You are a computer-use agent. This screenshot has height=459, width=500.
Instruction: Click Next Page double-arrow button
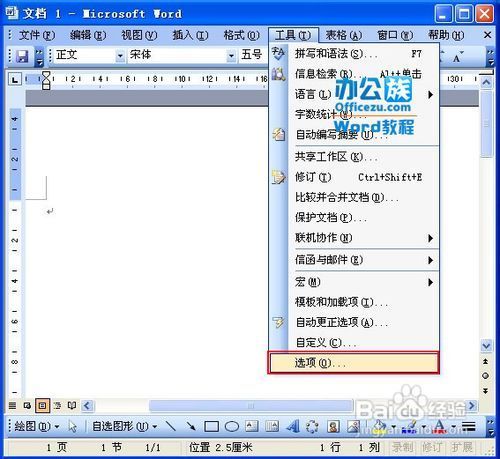coord(486,390)
